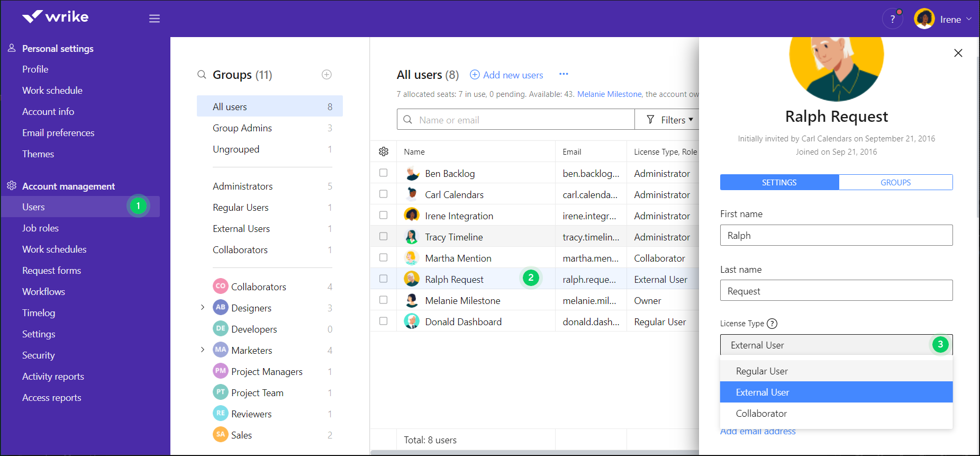Screen dimensions: 980x456
Task: Open Melanie Milestone account owner link
Action: pyautogui.click(x=609, y=94)
